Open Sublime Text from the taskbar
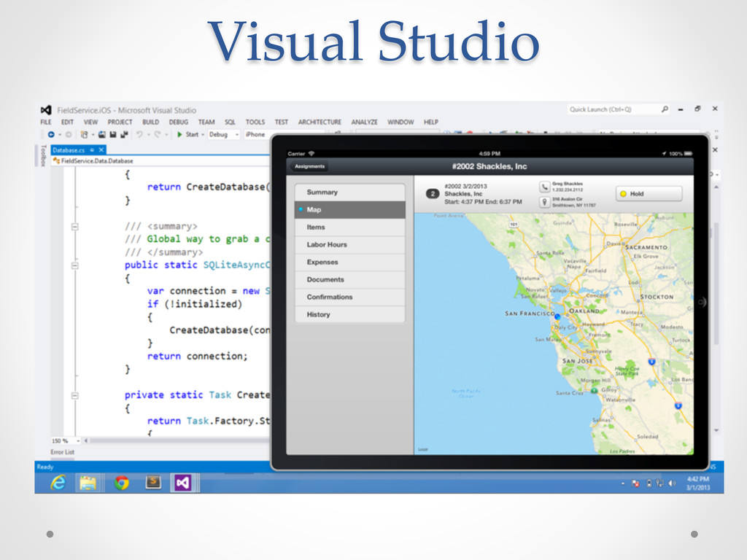This screenshot has height=560, width=747. (153, 483)
